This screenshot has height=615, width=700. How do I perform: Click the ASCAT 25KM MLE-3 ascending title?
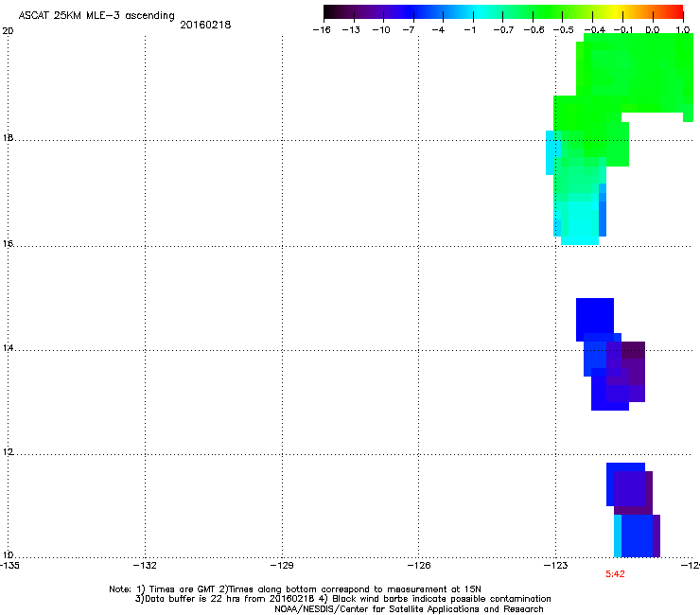coord(96,16)
